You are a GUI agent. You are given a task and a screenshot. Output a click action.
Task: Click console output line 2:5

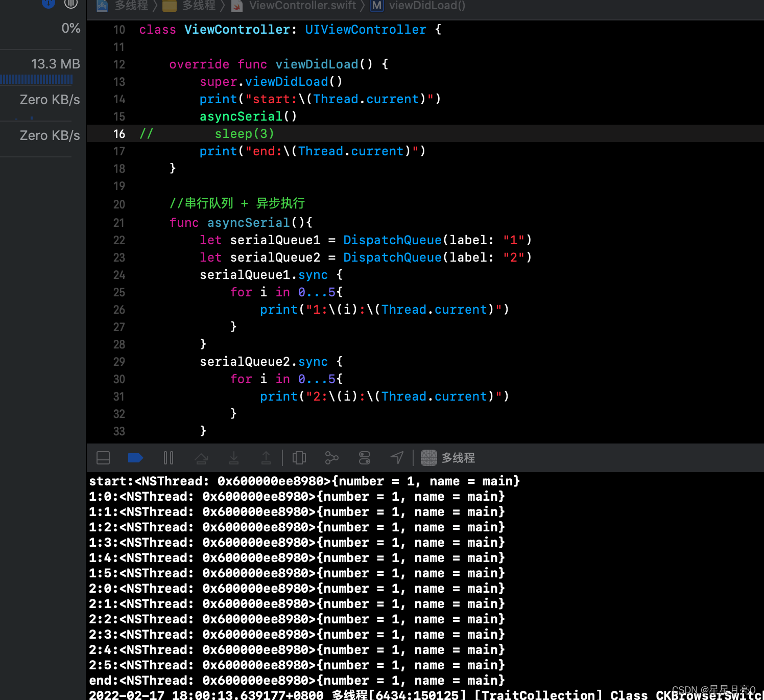[297, 665]
